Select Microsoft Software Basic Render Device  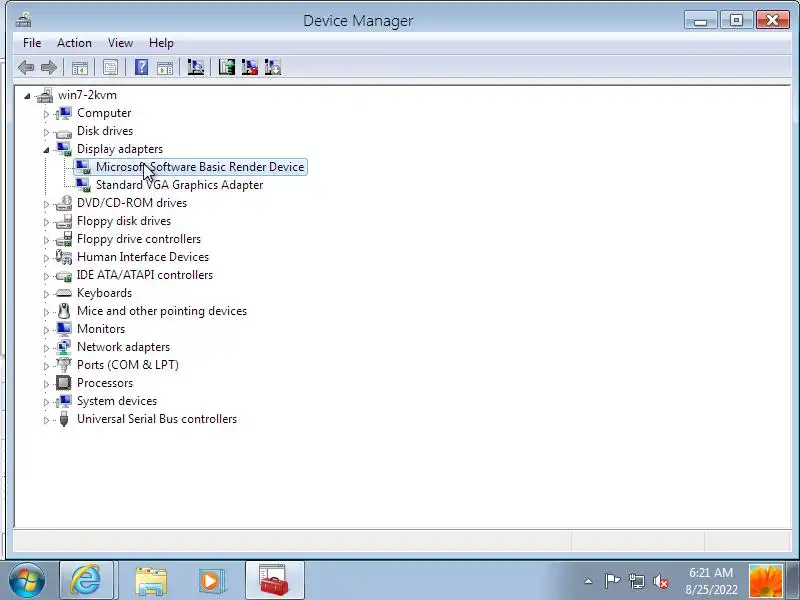[x=200, y=167]
